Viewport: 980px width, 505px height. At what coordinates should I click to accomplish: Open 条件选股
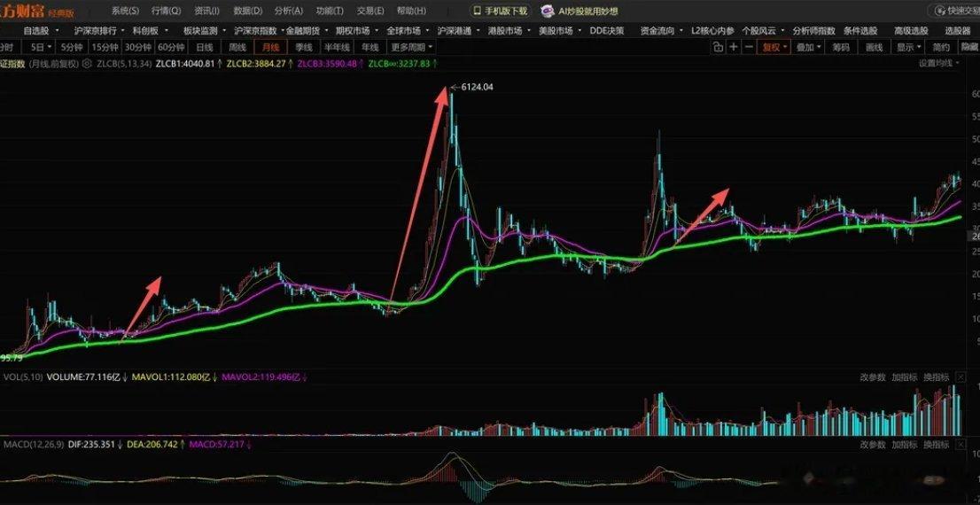[860, 30]
